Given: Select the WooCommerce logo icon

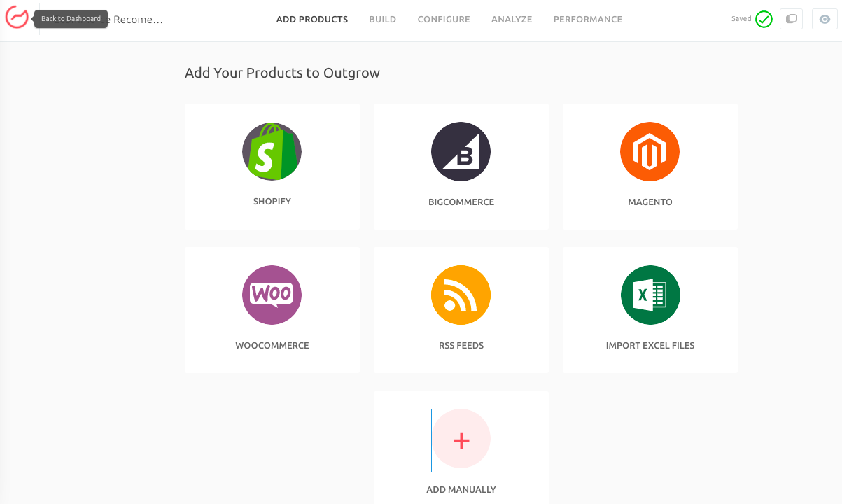Looking at the screenshot, I should 272,295.
